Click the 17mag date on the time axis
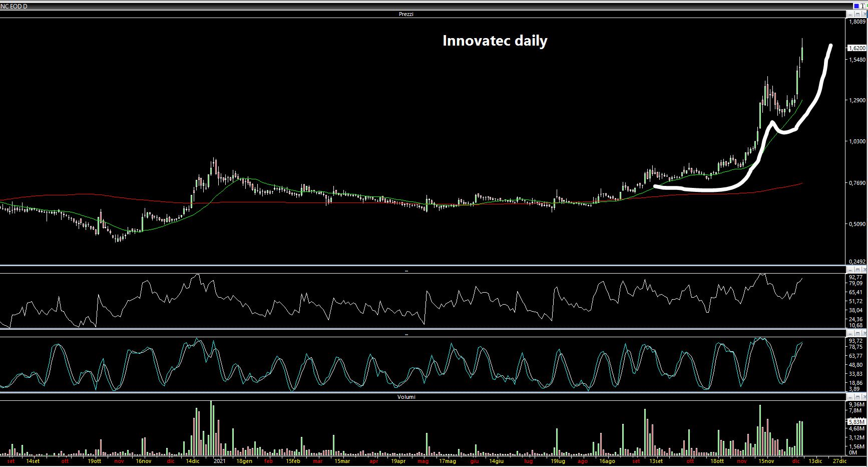The width and height of the screenshot is (868, 467). click(x=448, y=461)
